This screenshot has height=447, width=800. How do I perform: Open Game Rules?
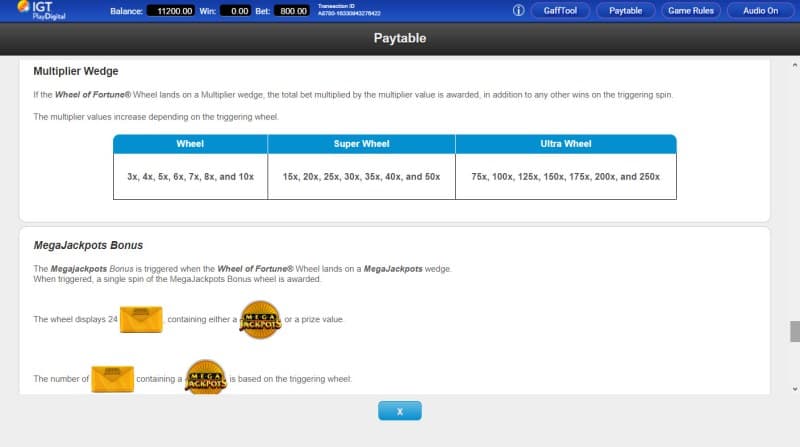point(691,11)
